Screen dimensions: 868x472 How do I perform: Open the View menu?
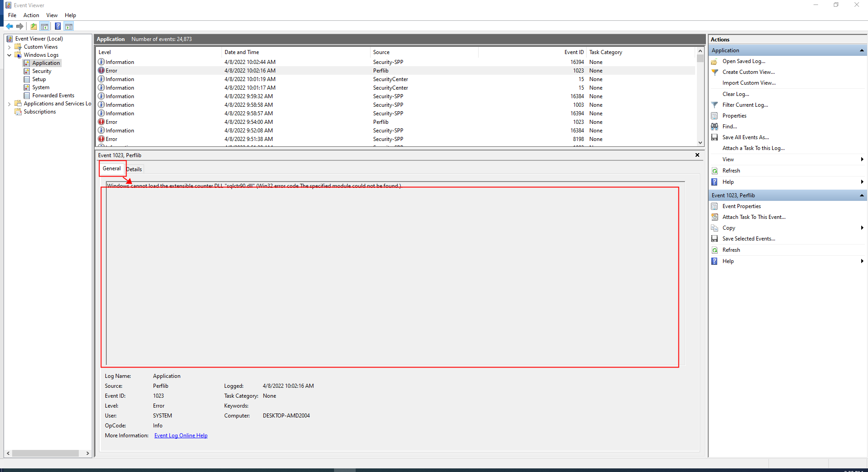(x=52, y=15)
